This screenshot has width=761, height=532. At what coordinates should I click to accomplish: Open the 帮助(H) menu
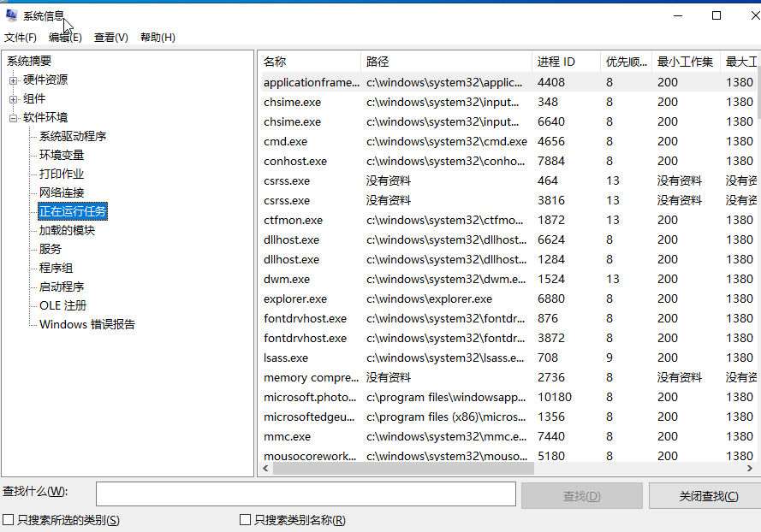(158, 38)
